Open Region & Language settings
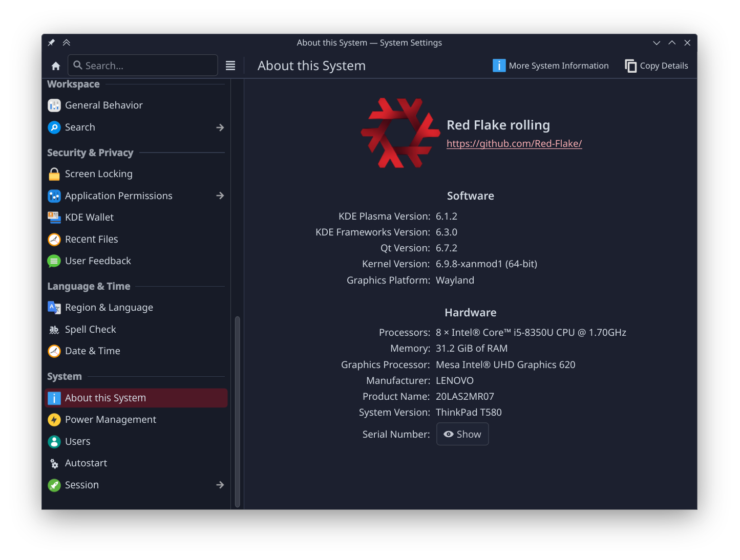740x560 pixels. pyautogui.click(x=136, y=308)
